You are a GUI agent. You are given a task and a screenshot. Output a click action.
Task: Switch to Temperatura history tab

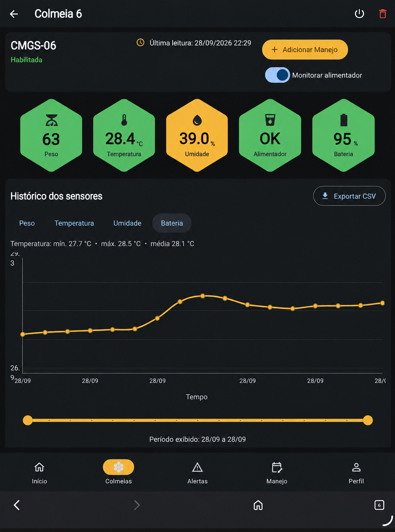tap(74, 223)
